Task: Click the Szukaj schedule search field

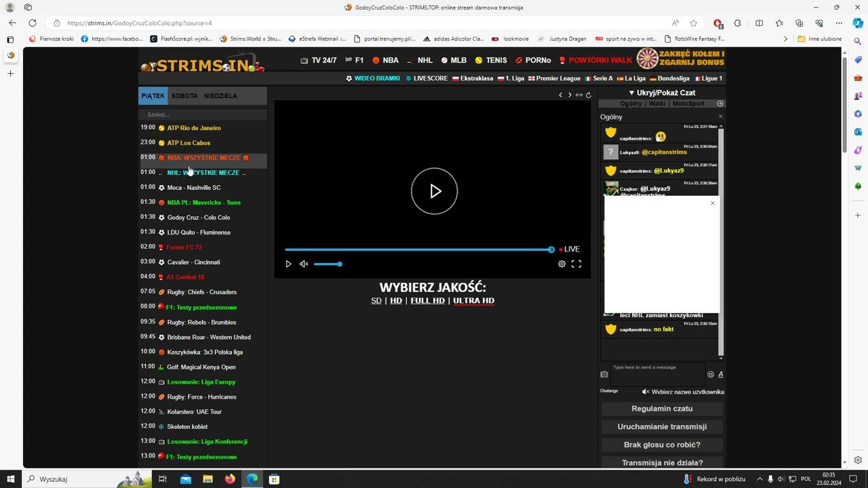Action: pos(203,115)
